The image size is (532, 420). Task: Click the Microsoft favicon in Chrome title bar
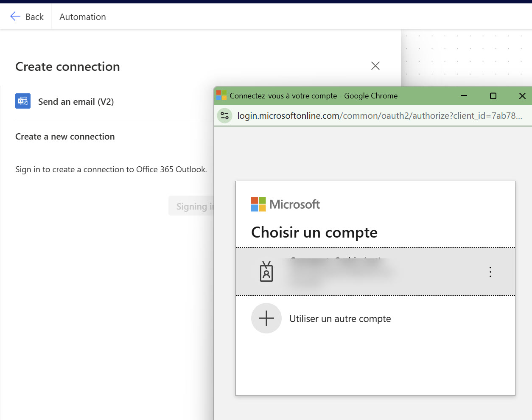(221, 95)
